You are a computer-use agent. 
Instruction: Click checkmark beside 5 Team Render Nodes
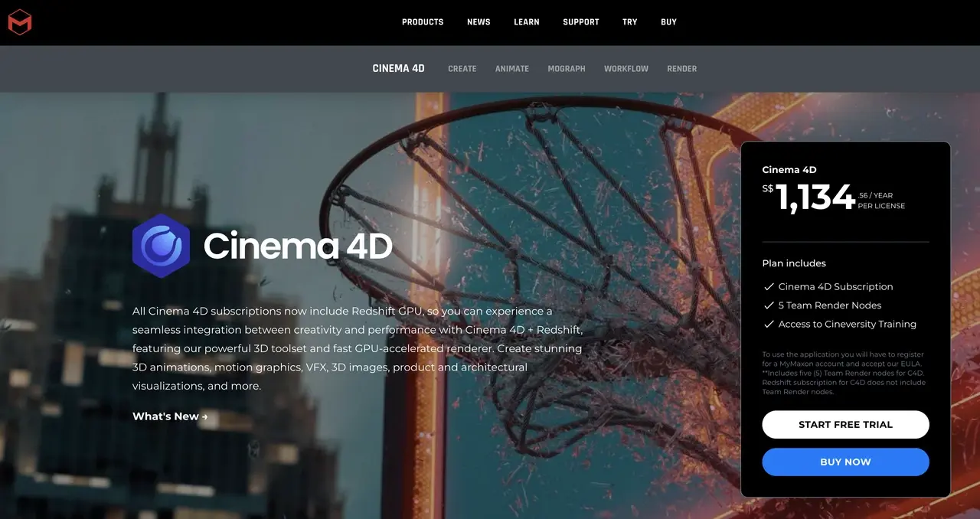(x=769, y=305)
